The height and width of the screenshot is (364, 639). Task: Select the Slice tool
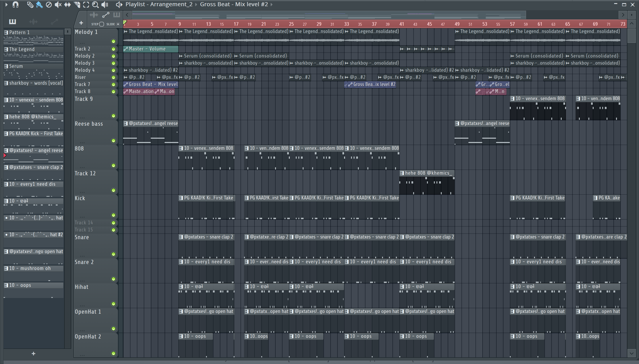click(x=77, y=4)
